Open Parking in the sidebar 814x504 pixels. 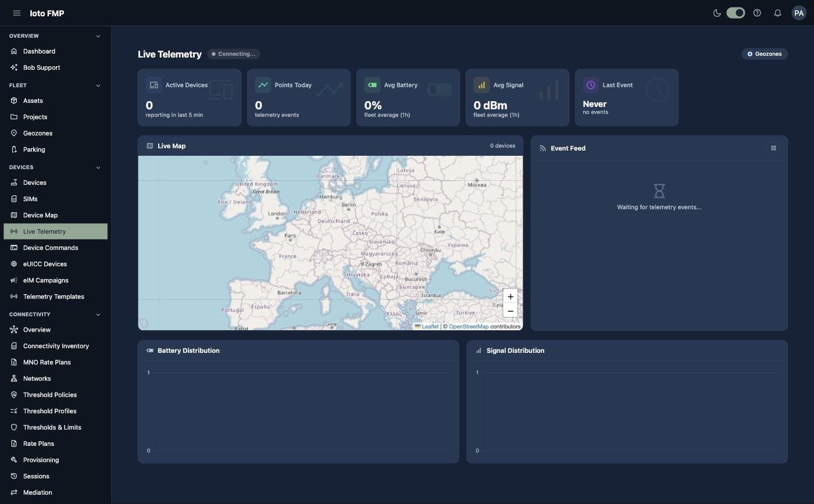[55, 149]
